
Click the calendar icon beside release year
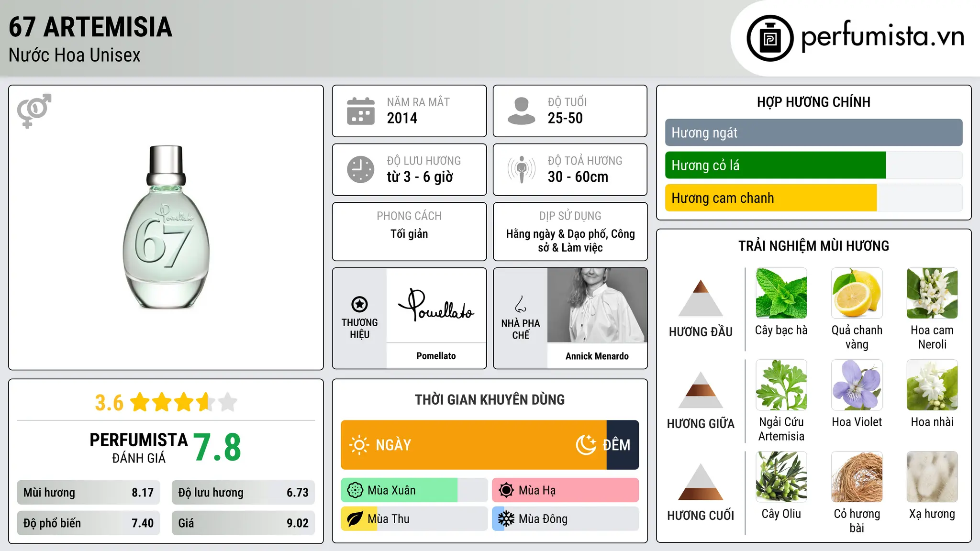click(x=361, y=111)
